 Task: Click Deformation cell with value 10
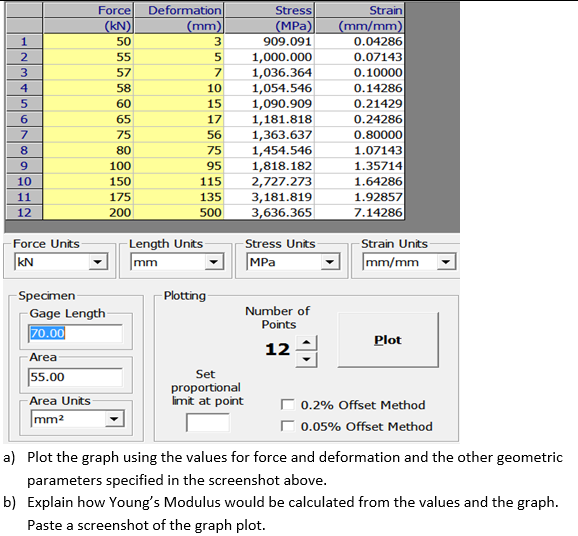pos(179,88)
